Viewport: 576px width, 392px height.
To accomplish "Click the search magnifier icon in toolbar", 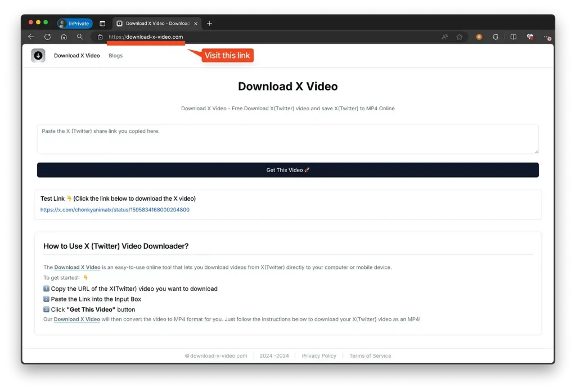I will [80, 37].
